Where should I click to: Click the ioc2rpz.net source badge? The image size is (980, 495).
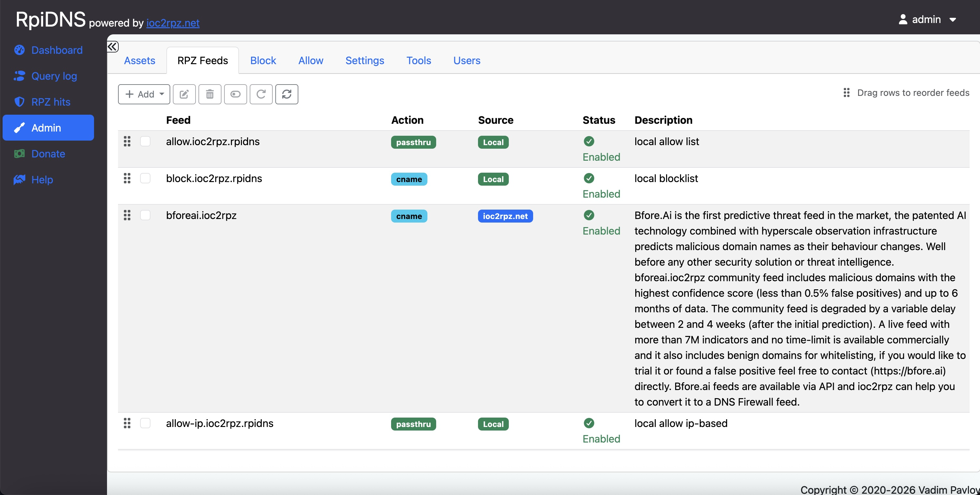505,216
